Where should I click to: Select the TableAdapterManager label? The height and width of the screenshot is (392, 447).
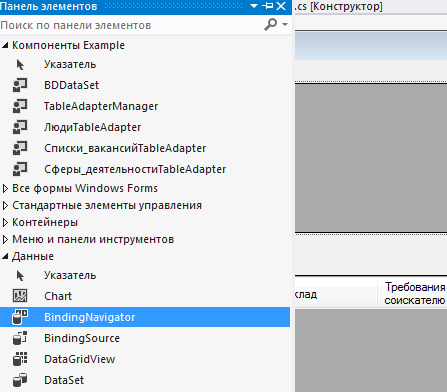[101, 106]
